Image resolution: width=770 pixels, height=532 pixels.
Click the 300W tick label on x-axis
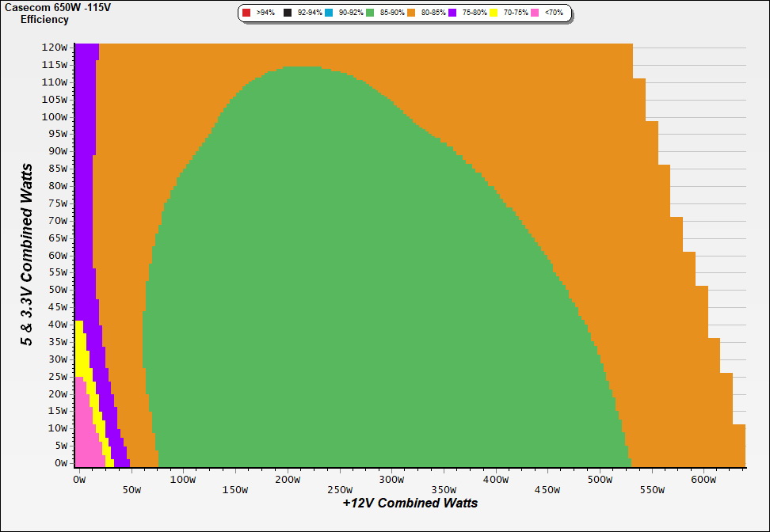(x=391, y=480)
